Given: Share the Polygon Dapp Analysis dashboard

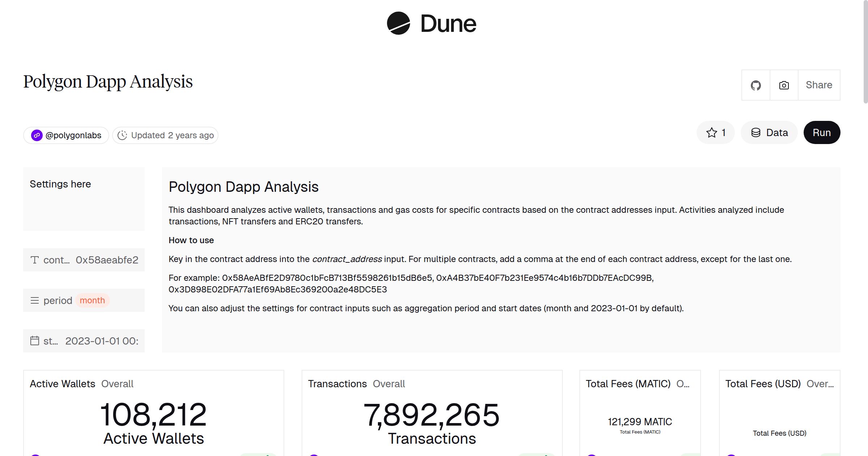Looking at the screenshot, I should click(819, 85).
